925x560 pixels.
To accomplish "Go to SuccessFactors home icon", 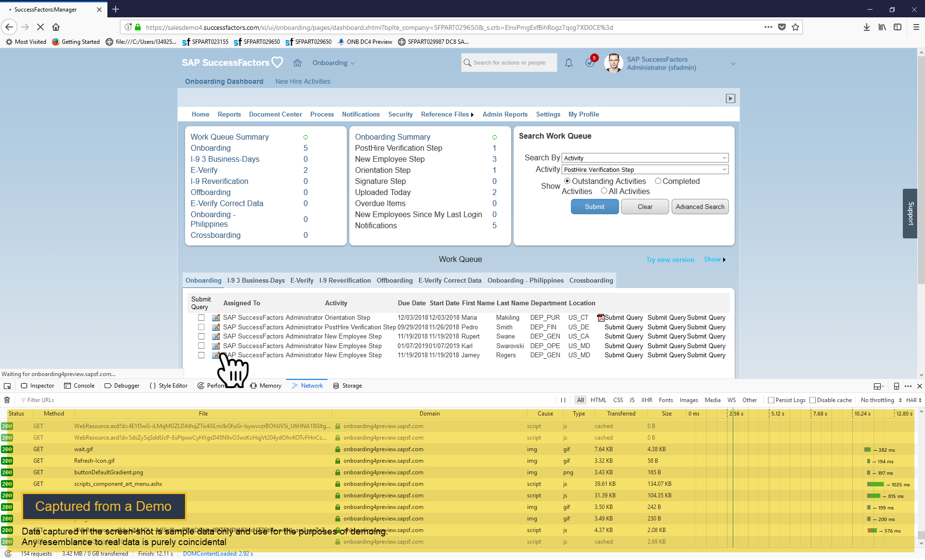I will (x=297, y=63).
